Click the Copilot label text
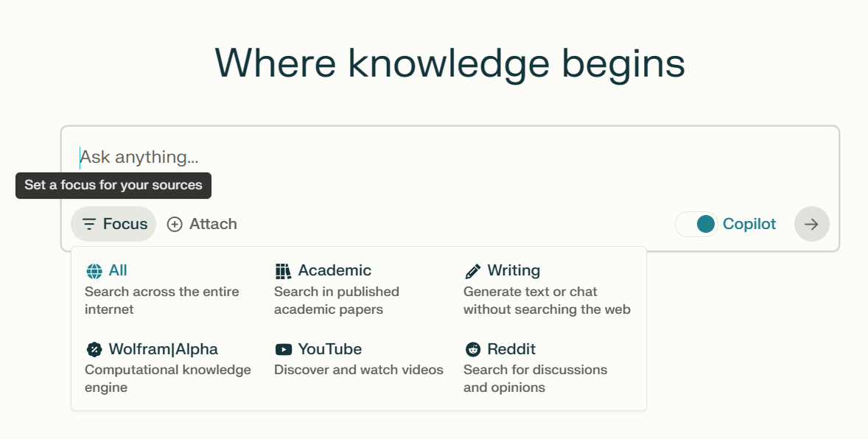 [749, 224]
